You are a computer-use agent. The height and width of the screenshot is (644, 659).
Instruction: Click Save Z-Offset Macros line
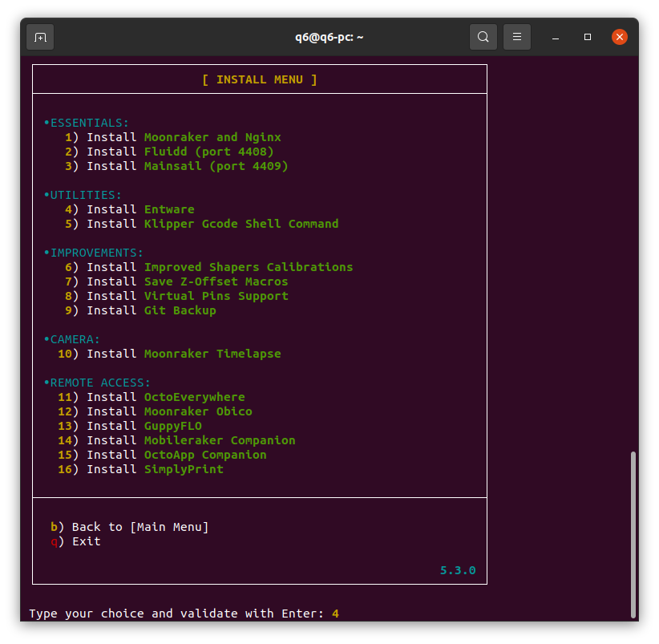point(176,281)
